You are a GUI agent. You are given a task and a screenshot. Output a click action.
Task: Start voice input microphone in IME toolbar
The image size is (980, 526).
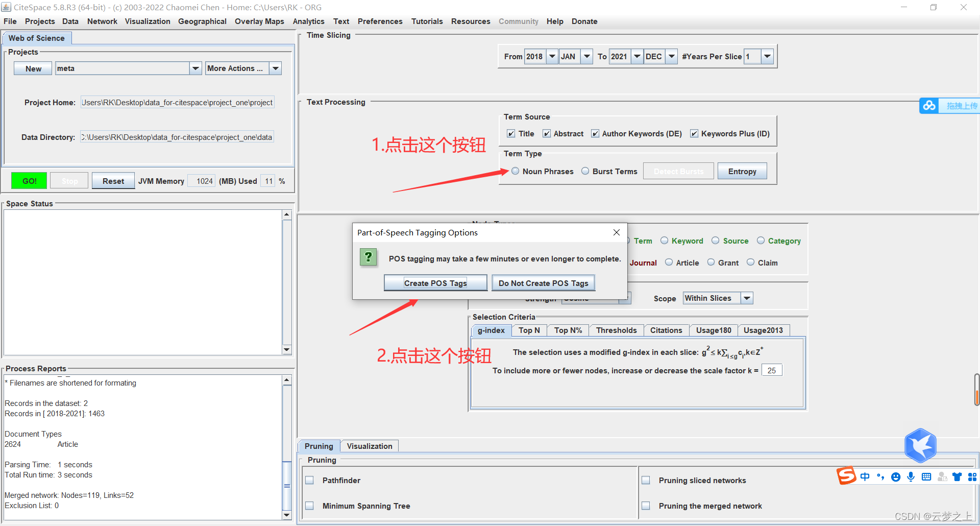(x=911, y=476)
